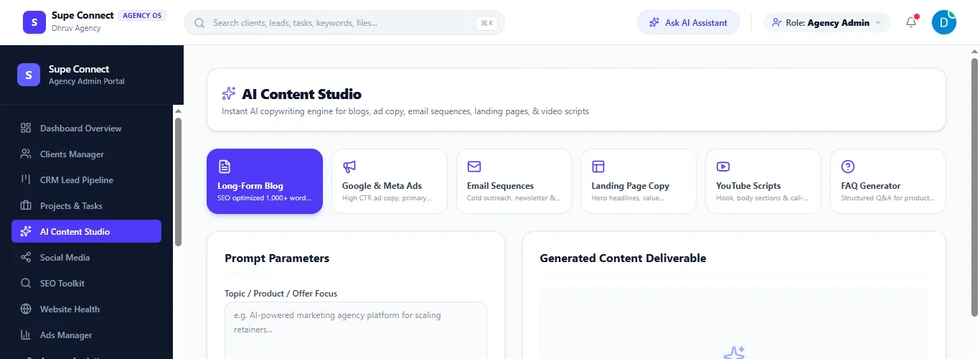The height and width of the screenshot is (359, 980).
Task: Open the notifications bell
Action: 911,22
